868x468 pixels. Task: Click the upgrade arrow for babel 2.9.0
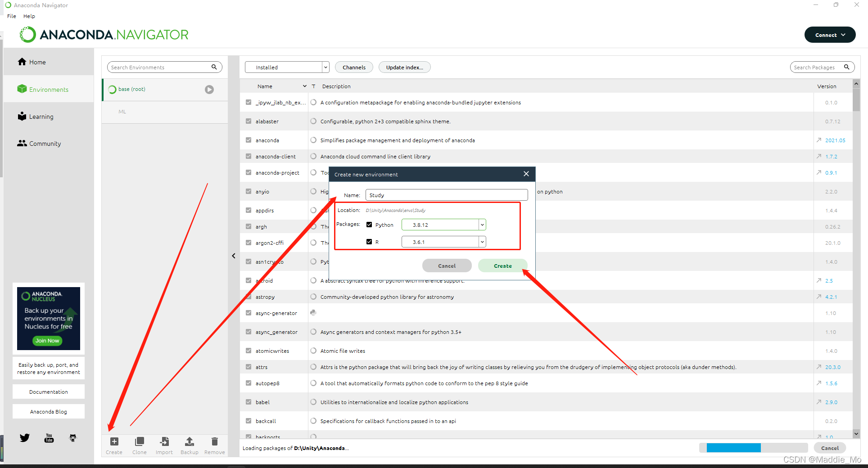click(819, 402)
